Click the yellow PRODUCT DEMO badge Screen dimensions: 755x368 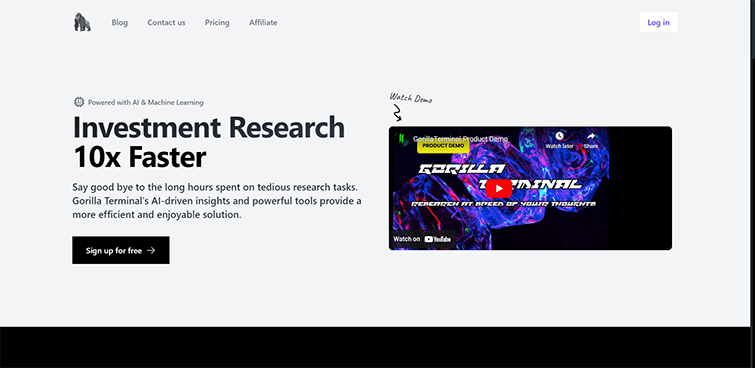tap(443, 145)
